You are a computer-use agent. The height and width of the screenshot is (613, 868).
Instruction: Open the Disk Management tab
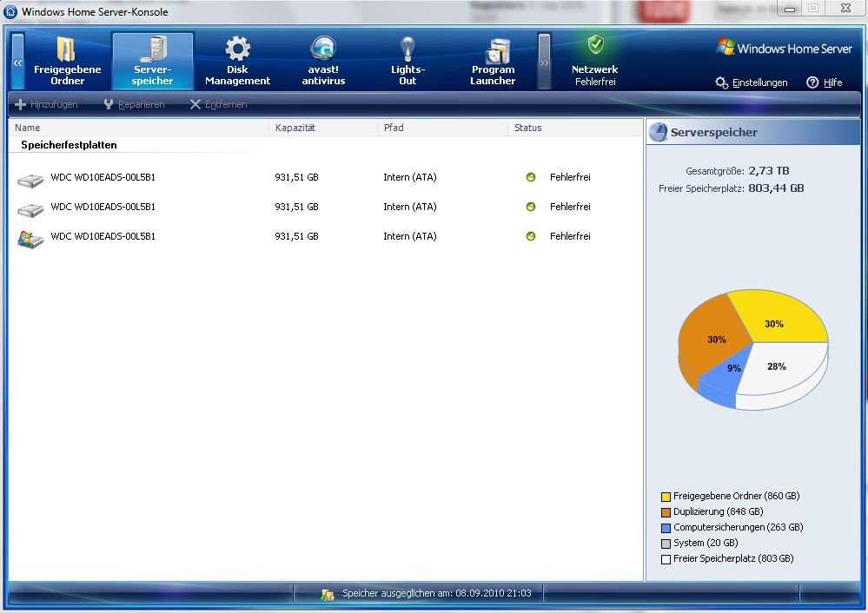tap(237, 61)
